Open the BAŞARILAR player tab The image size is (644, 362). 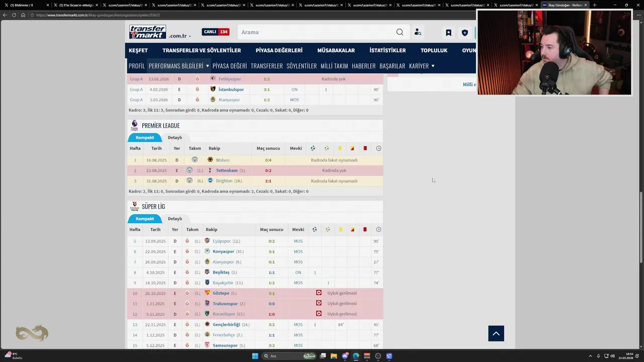pos(392,66)
